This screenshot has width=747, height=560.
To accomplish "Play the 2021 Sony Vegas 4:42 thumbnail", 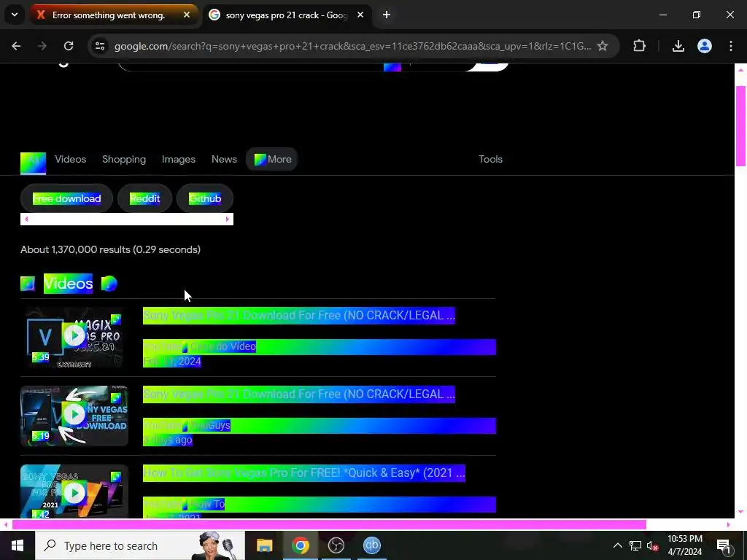I will tap(74, 491).
